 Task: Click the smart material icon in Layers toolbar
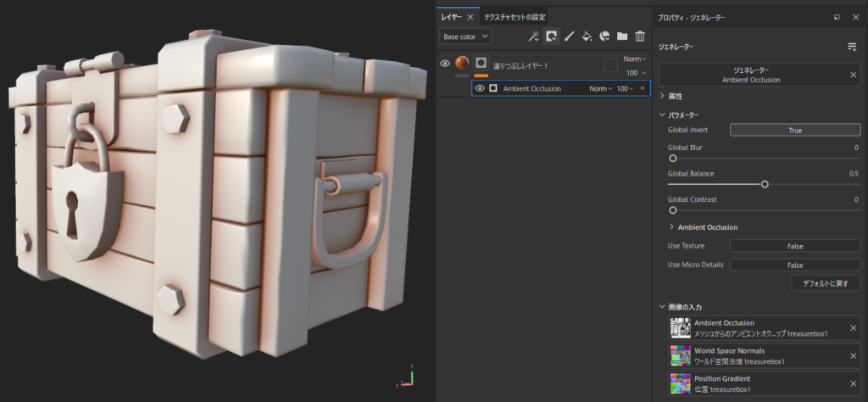point(604,36)
